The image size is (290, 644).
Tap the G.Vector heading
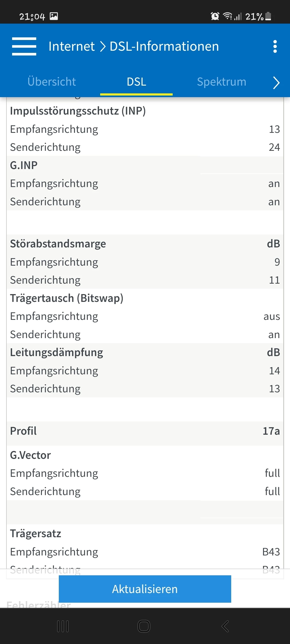tap(30, 455)
